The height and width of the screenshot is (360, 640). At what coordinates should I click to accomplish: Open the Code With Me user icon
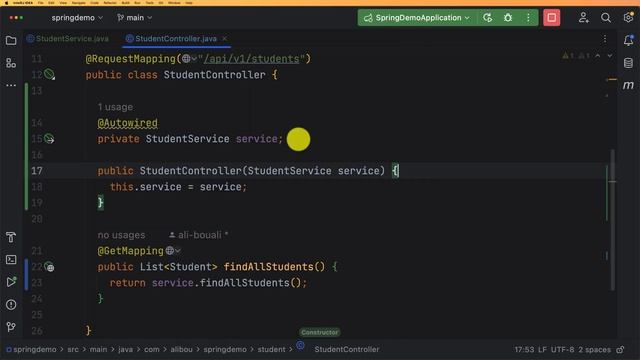pos(584,18)
